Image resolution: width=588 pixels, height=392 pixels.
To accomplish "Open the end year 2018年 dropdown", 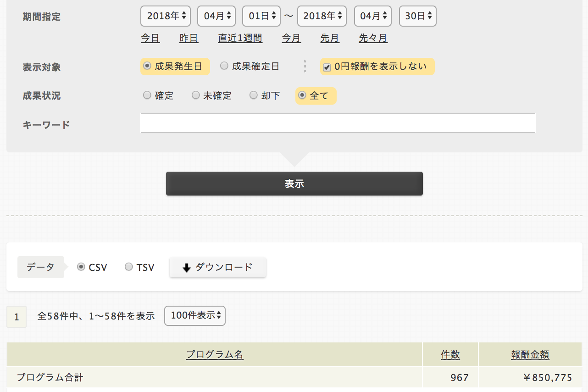I will 322,16.
